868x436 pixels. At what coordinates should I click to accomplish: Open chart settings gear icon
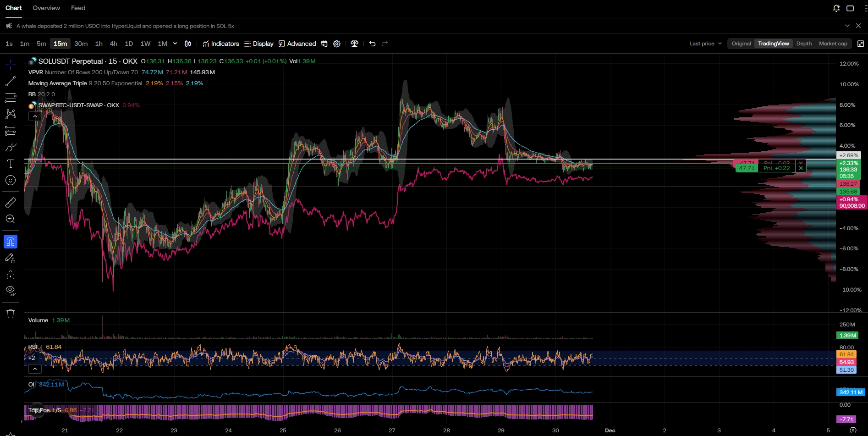coord(337,44)
